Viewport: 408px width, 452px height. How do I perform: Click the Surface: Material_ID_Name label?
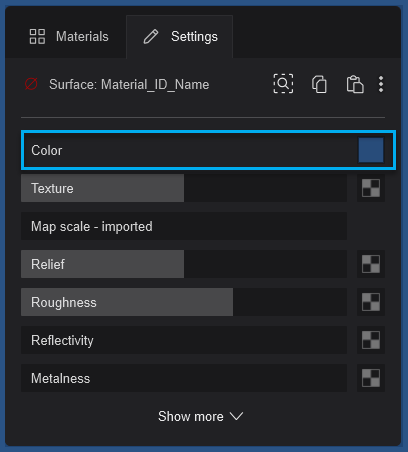pos(129,84)
